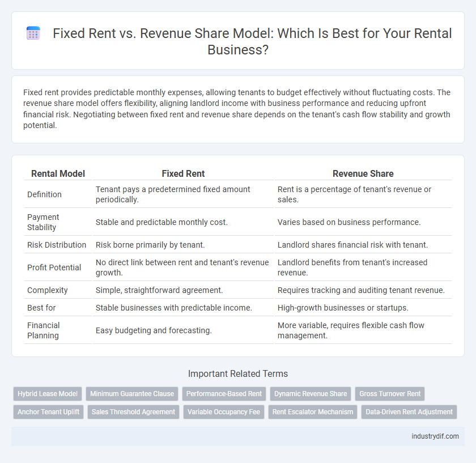Click the calendar icon beside the title
This screenshot has width=476, height=463.
(33, 33)
